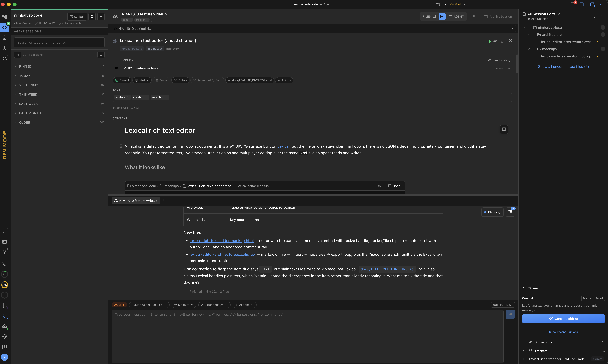Viewport: 608px width, 364px height.
Task: Switch layout to FILES view
Action: coord(429,16)
